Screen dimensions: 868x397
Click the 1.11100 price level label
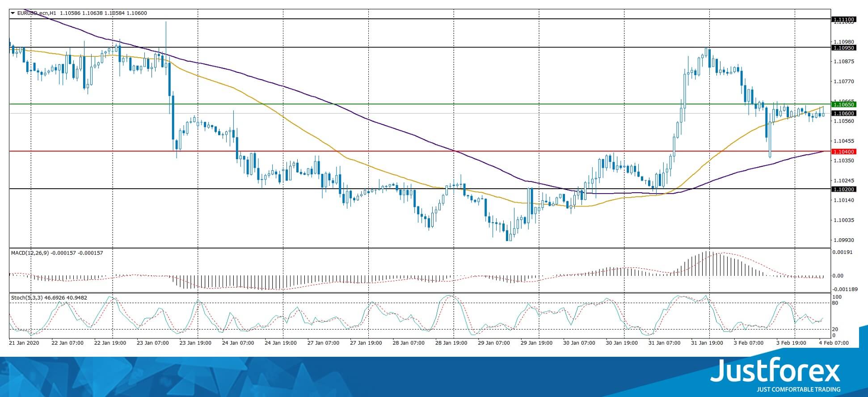(843, 19)
